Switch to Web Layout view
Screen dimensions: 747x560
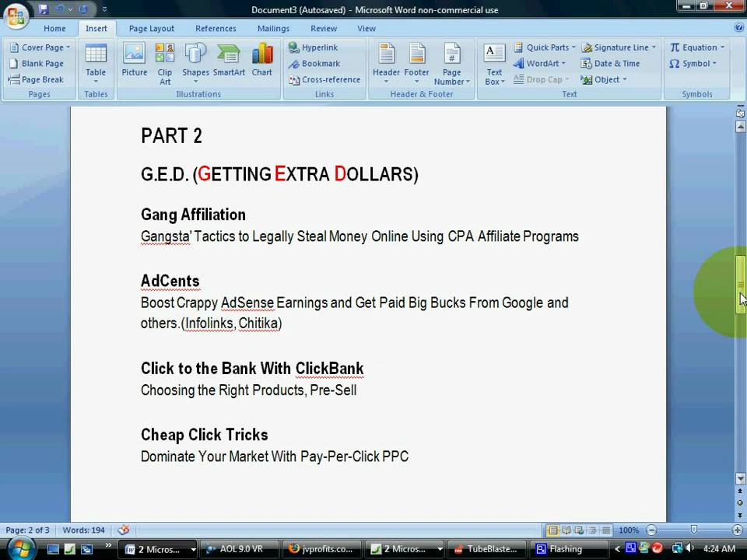pos(579,530)
